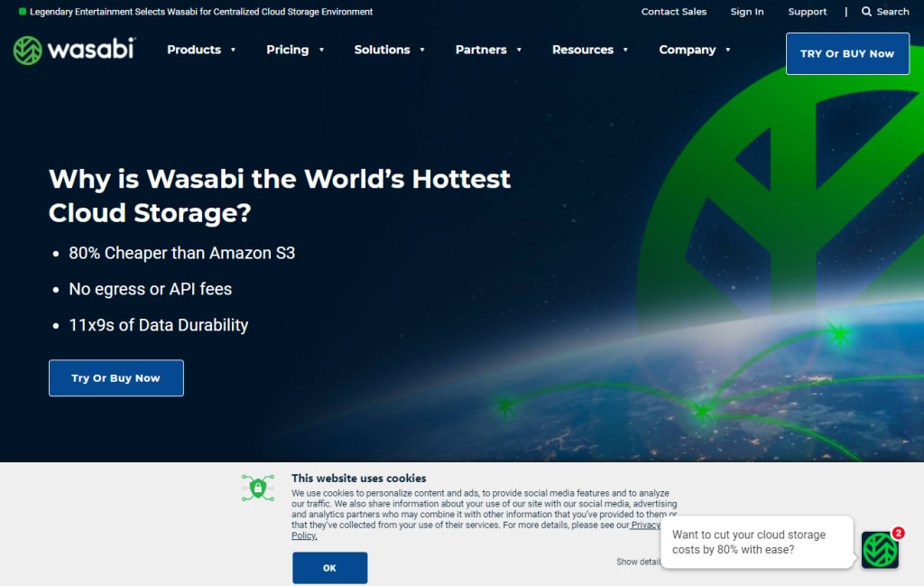The width and height of the screenshot is (924, 586).
Task: Show cookie details
Action: (638, 562)
